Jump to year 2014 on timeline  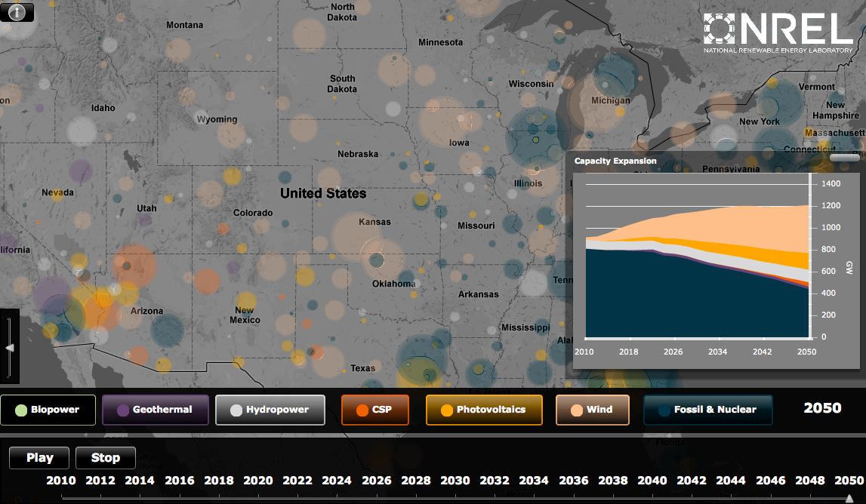click(x=140, y=481)
